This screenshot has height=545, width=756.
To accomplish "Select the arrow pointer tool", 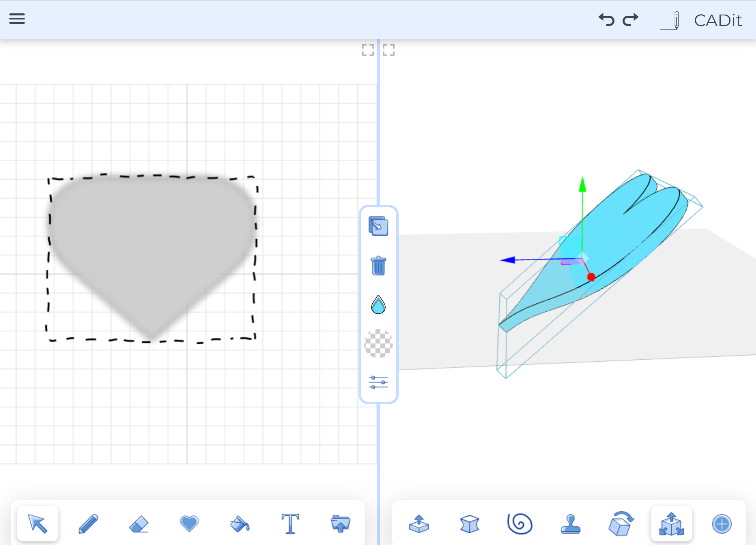I will click(38, 524).
